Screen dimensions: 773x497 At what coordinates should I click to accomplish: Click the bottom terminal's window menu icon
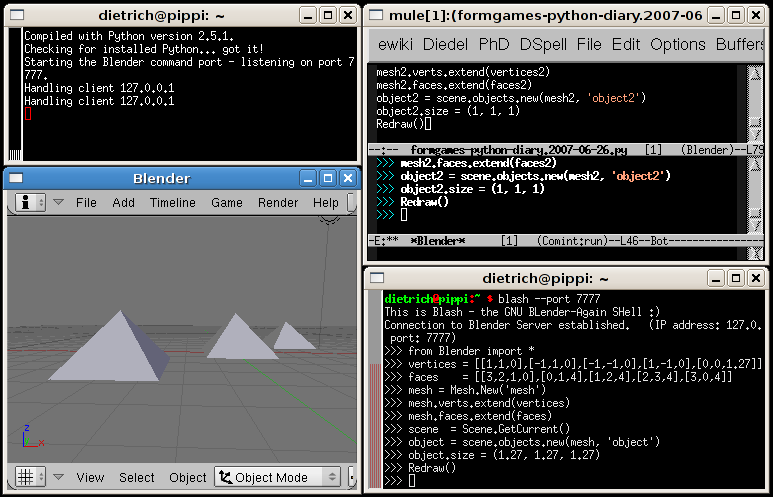(377, 278)
